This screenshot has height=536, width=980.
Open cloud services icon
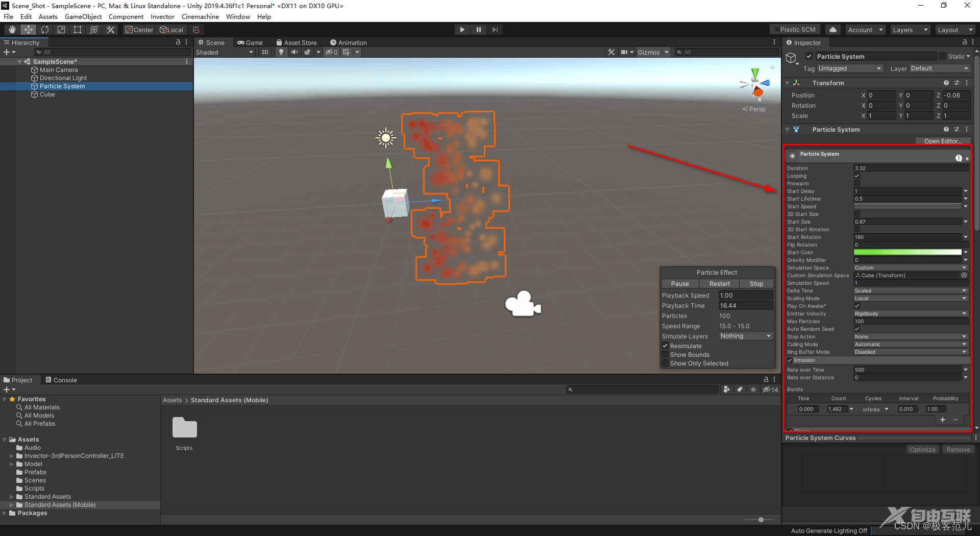point(833,30)
